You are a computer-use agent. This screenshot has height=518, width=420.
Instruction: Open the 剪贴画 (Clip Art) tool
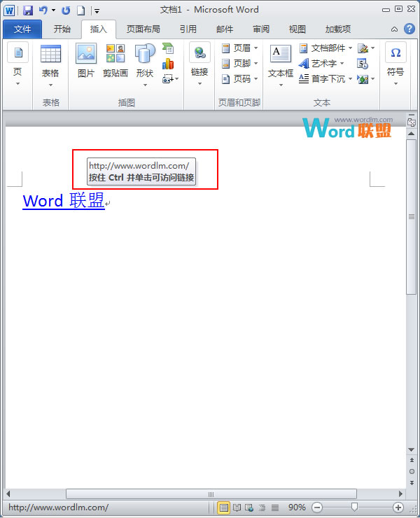pyautogui.click(x=115, y=59)
